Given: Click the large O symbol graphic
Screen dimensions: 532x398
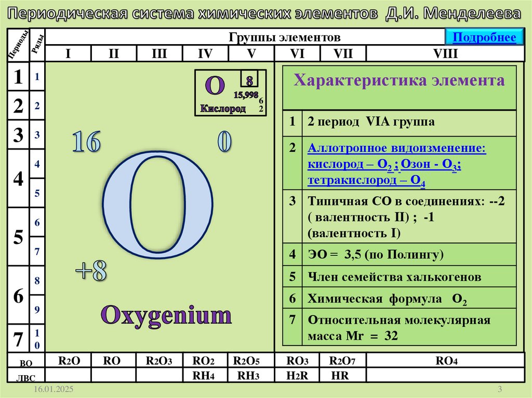Looking at the screenshot, I should pyautogui.click(x=158, y=205).
